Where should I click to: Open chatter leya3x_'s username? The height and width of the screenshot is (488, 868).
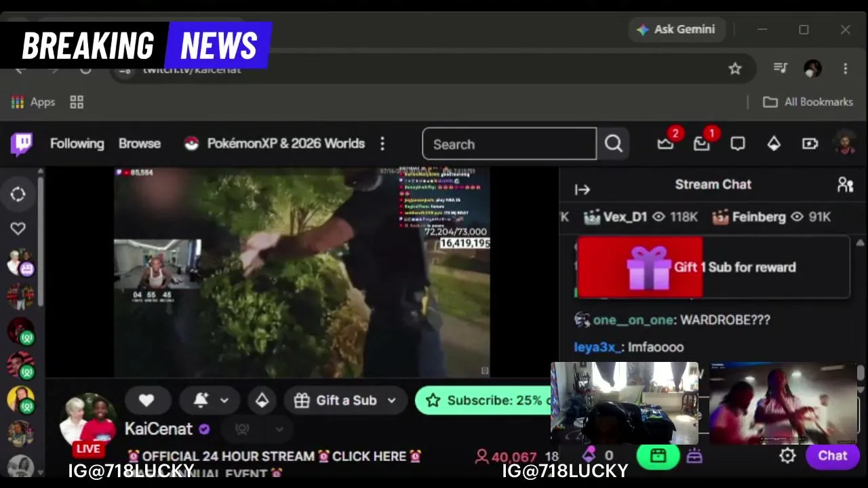597,347
